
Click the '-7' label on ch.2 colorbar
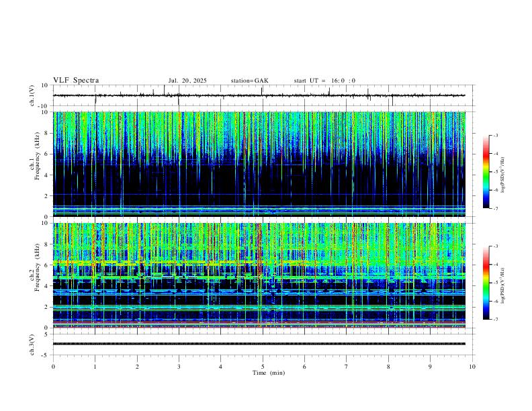click(495, 320)
